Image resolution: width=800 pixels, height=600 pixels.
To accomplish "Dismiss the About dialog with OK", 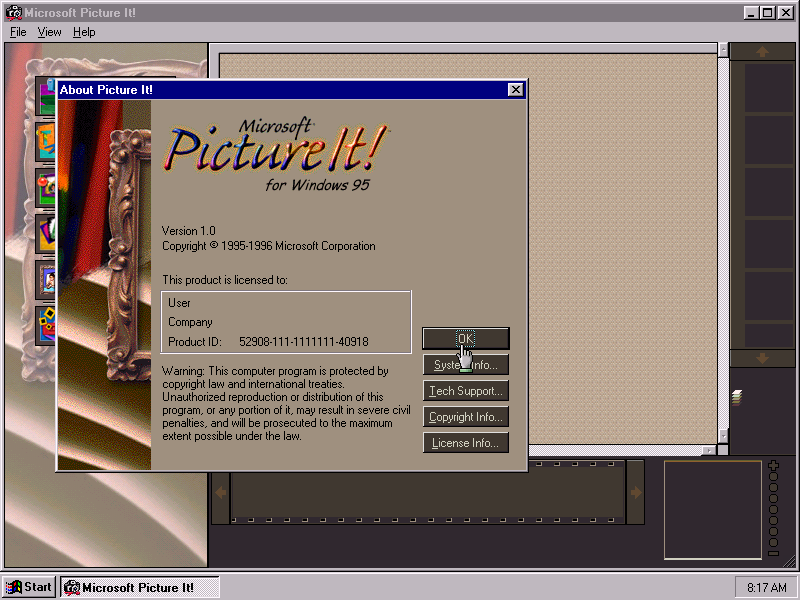I will pyautogui.click(x=465, y=338).
